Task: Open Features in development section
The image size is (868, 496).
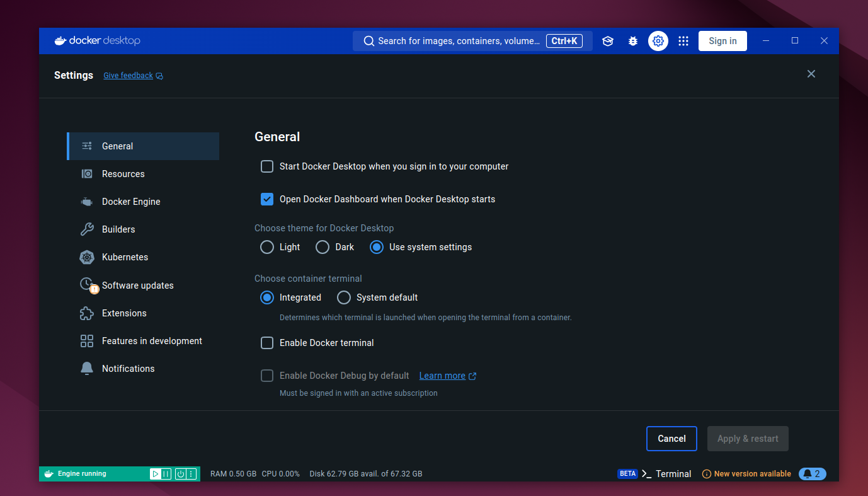Action: (144, 341)
